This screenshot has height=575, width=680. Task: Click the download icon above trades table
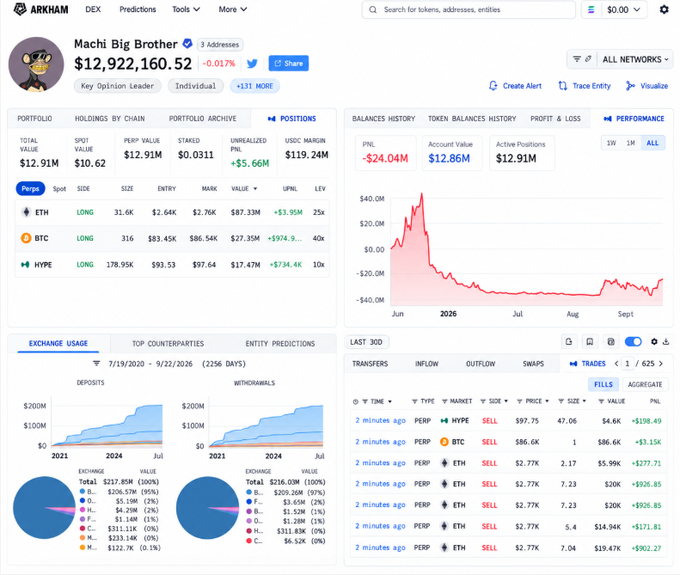666,342
